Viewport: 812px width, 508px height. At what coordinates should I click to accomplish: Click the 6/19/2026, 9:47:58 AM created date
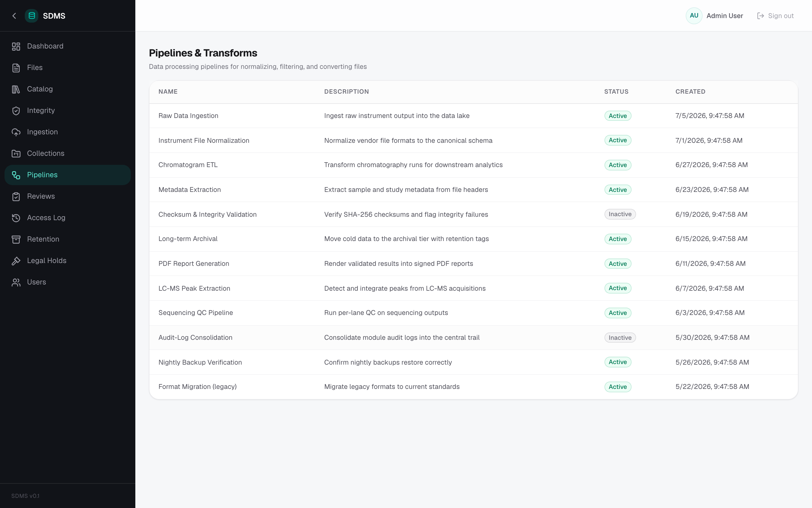(711, 215)
